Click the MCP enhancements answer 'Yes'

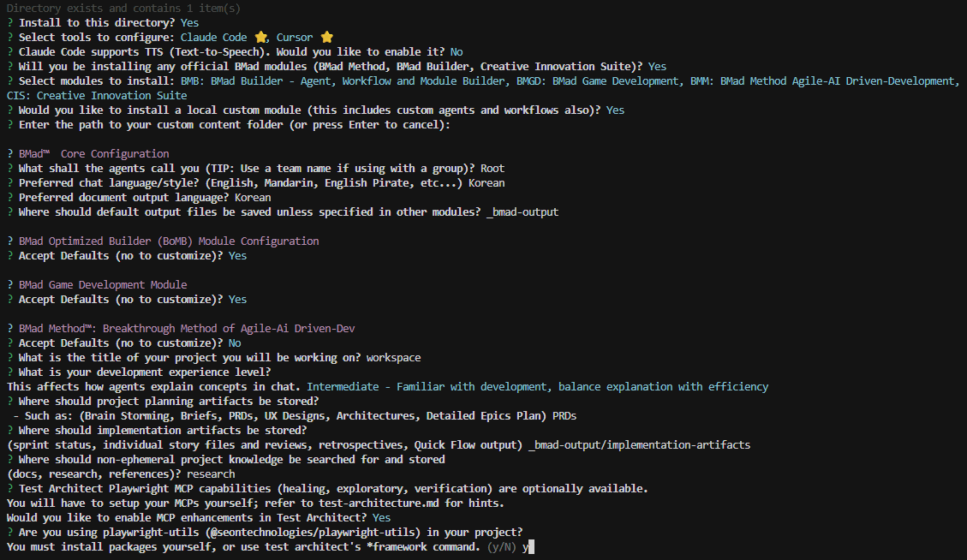click(x=382, y=517)
